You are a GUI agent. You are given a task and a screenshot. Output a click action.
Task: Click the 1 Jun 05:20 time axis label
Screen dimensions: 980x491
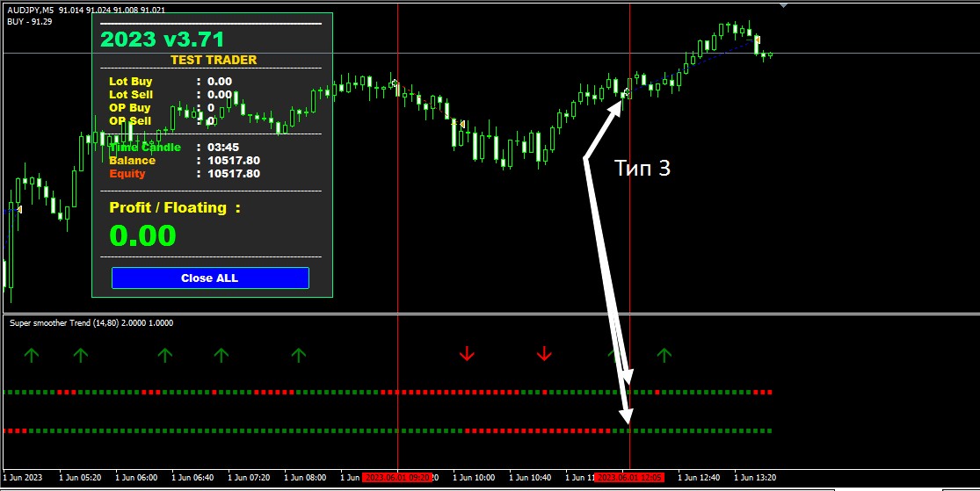(x=80, y=477)
